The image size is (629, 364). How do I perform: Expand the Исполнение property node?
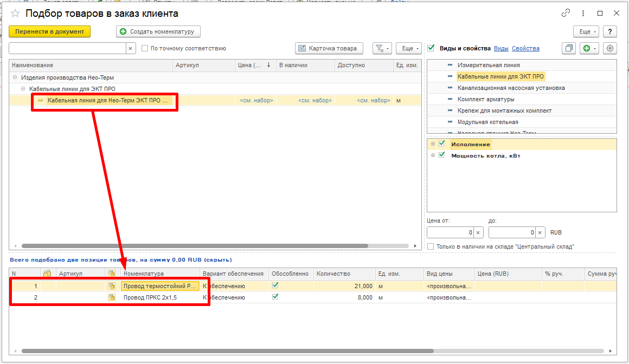coord(433,144)
